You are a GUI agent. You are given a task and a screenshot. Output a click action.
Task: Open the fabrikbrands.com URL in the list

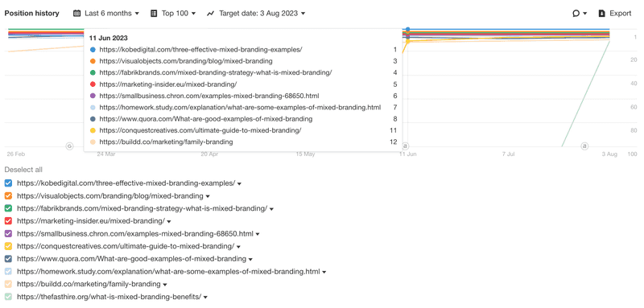pyautogui.click(x=142, y=208)
